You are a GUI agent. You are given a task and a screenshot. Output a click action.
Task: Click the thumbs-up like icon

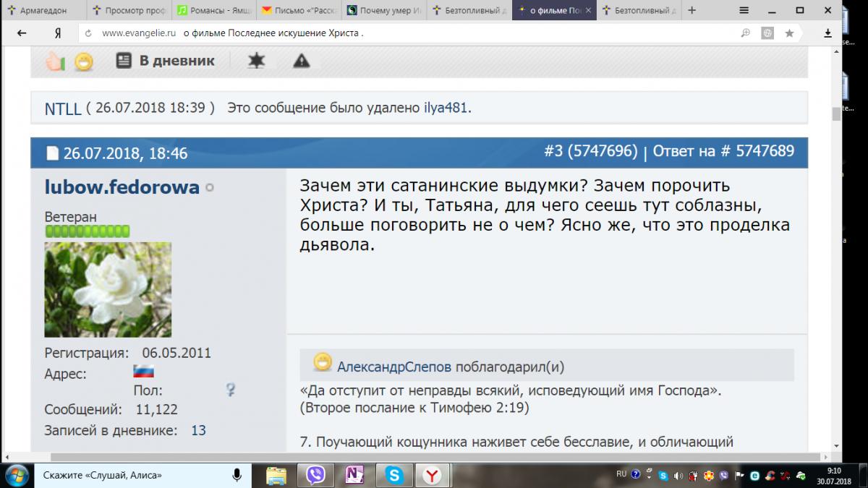(x=56, y=61)
